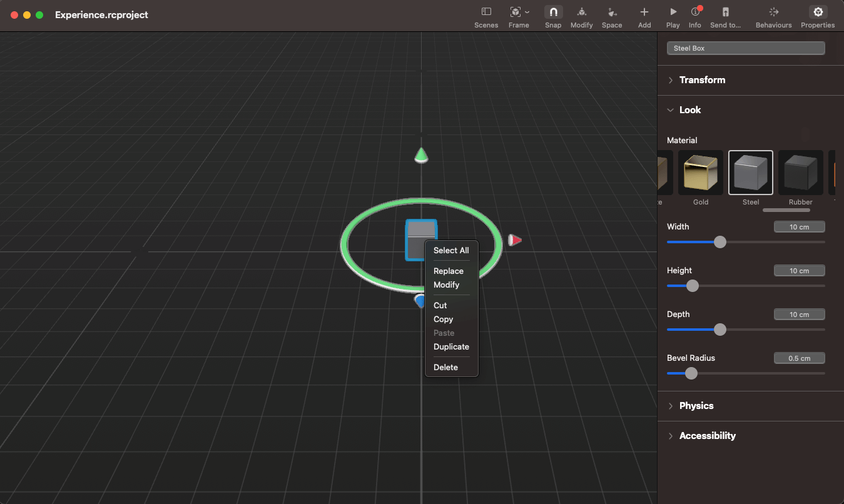Open the Info icon with badge
844x504 pixels.
point(695,12)
